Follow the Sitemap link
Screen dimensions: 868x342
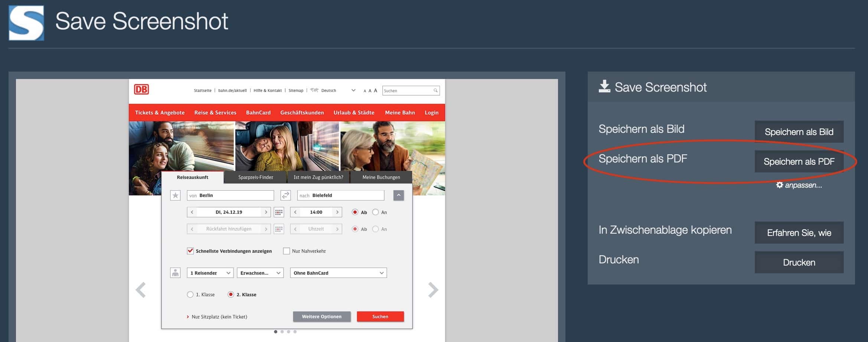tap(296, 91)
